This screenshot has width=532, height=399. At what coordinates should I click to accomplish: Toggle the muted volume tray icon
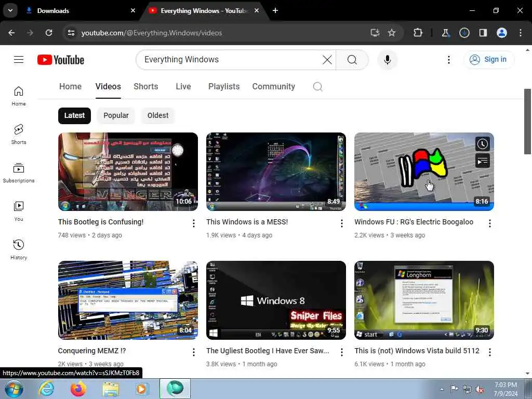point(480,390)
